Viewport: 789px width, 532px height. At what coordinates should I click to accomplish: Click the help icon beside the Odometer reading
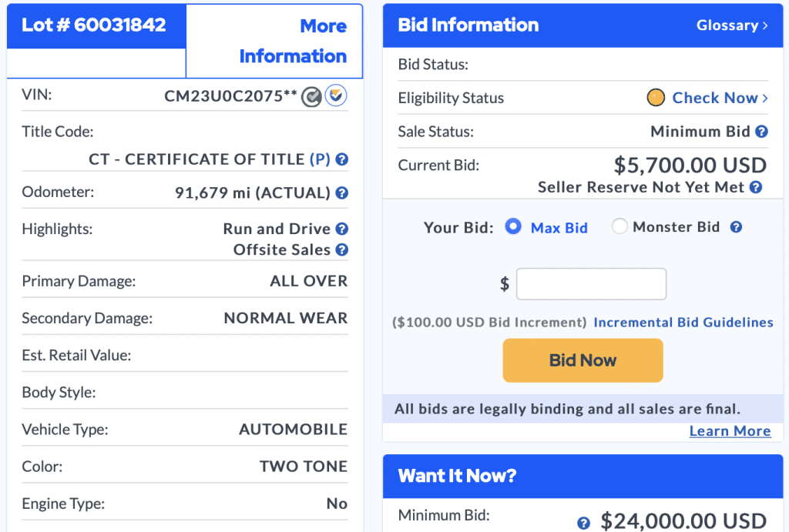click(x=341, y=192)
